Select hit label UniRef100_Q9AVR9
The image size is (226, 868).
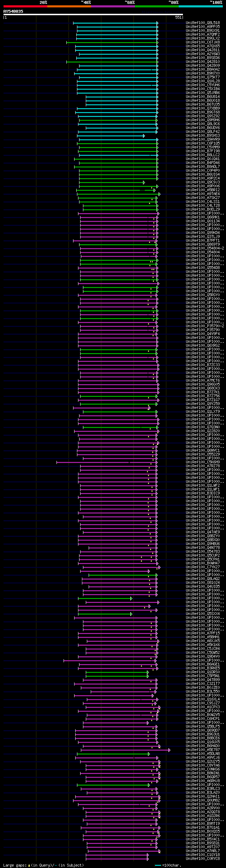tap(203, 140)
